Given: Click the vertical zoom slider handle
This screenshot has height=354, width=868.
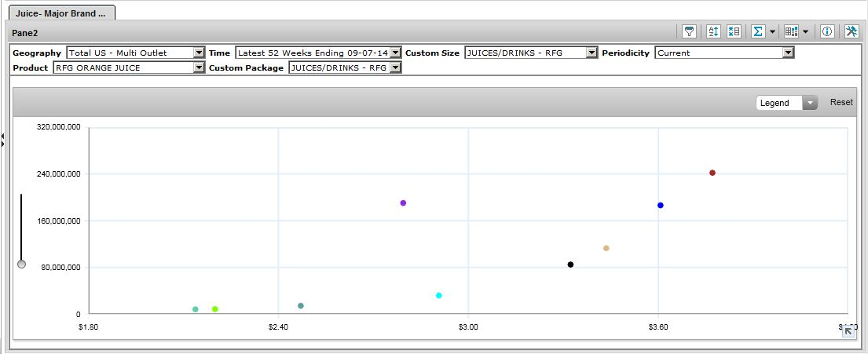Looking at the screenshot, I should click(21, 265).
